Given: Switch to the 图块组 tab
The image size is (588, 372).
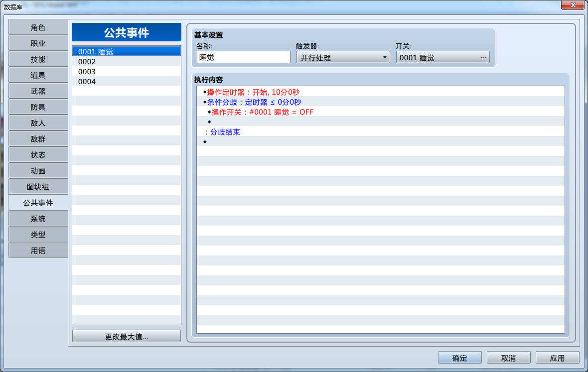Looking at the screenshot, I should (38, 187).
